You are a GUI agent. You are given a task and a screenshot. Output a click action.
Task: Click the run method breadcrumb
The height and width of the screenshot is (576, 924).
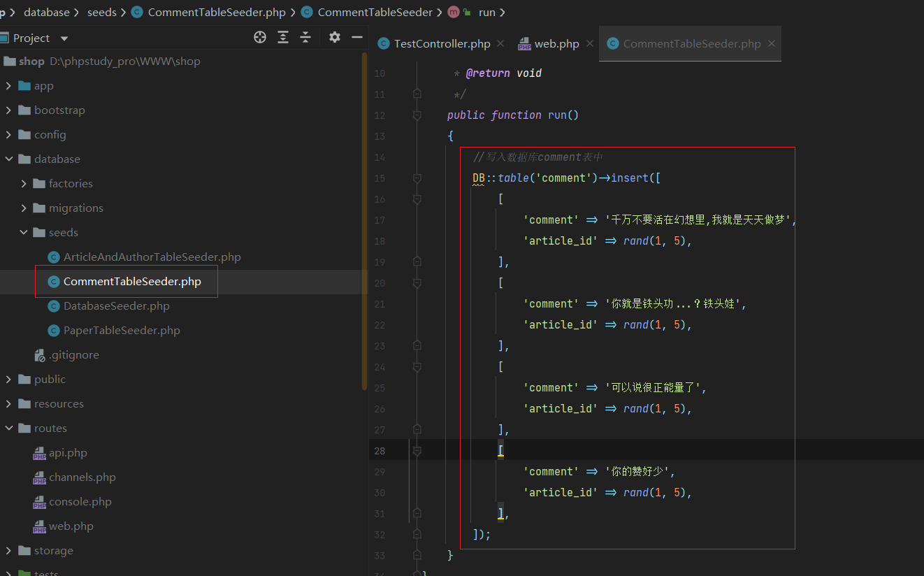(x=487, y=12)
